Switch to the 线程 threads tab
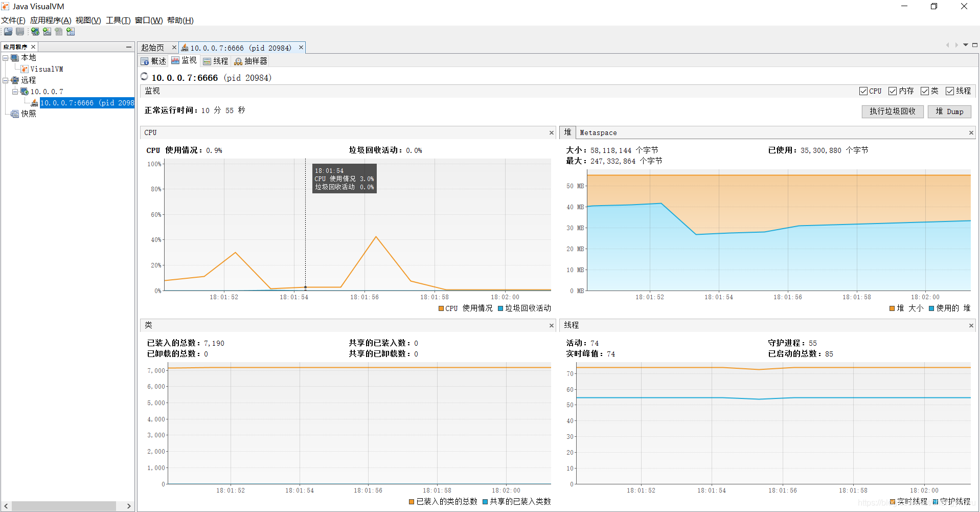980x512 pixels. point(216,61)
